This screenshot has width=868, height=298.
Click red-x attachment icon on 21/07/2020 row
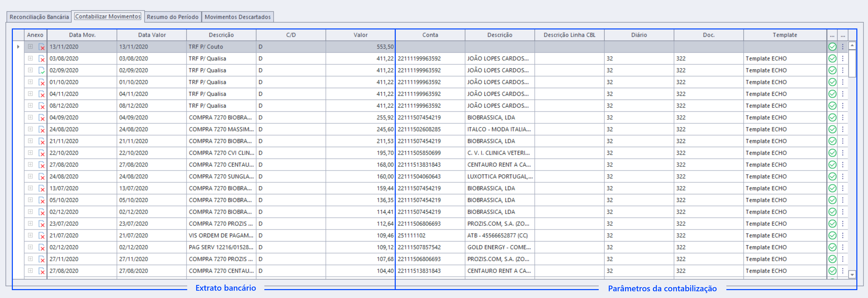[x=41, y=236]
